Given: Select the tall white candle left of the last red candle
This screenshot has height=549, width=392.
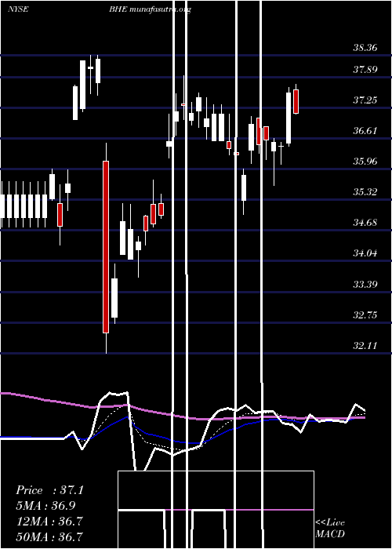Looking at the screenshot, I should click(289, 118).
